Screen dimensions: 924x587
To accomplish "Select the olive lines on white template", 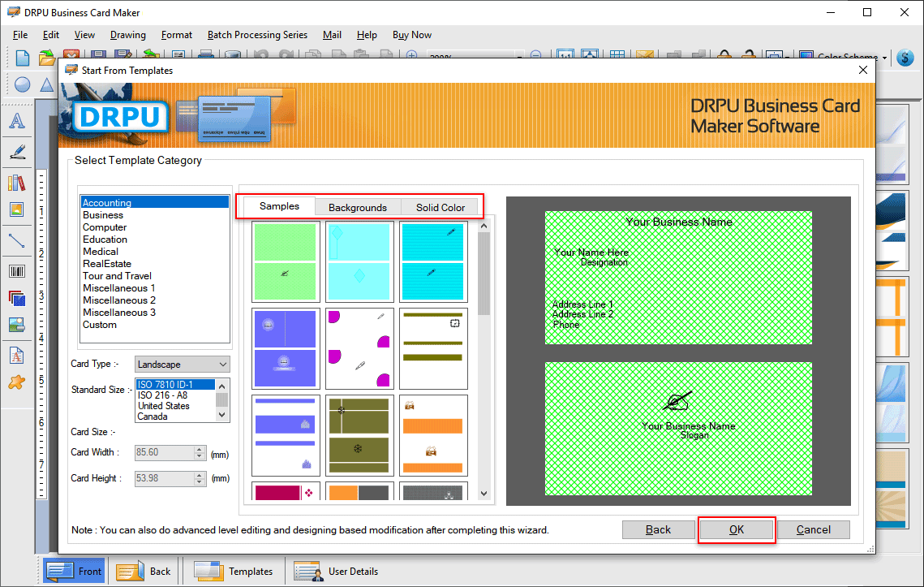I will pyautogui.click(x=433, y=348).
